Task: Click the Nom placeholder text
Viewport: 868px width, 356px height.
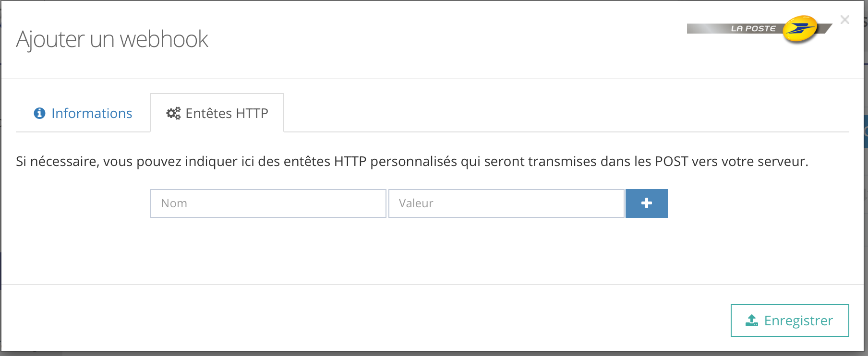Action: click(x=174, y=203)
